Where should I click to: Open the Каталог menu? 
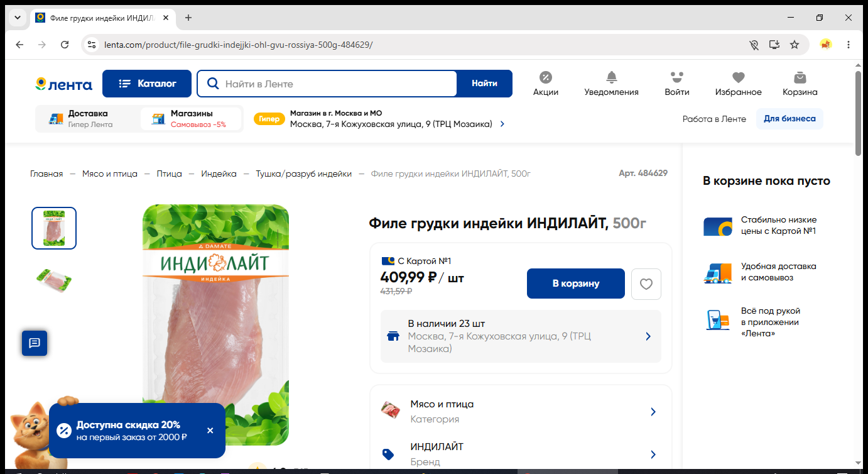(x=147, y=84)
